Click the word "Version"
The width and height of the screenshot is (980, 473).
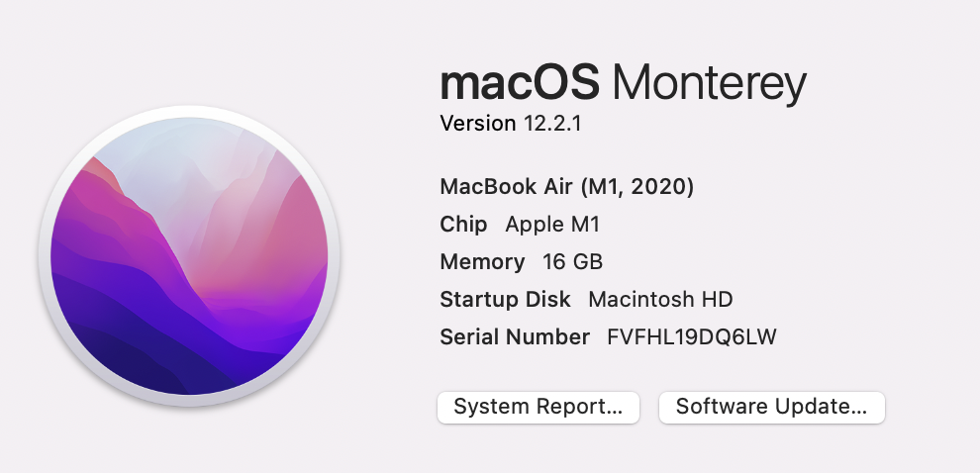478,124
